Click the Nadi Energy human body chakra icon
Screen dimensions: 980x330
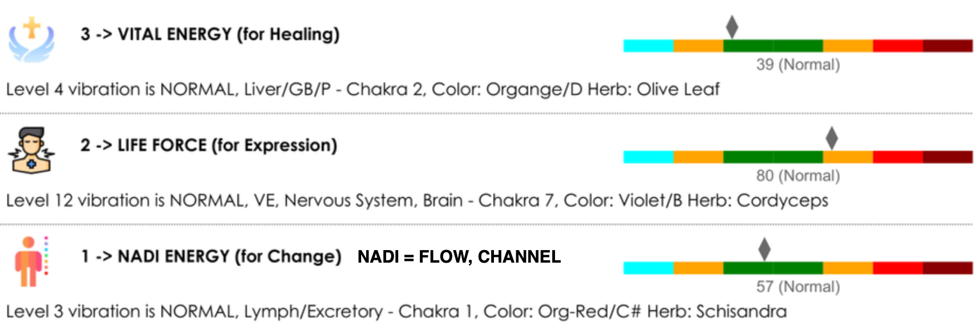pyautogui.click(x=31, y=261)
